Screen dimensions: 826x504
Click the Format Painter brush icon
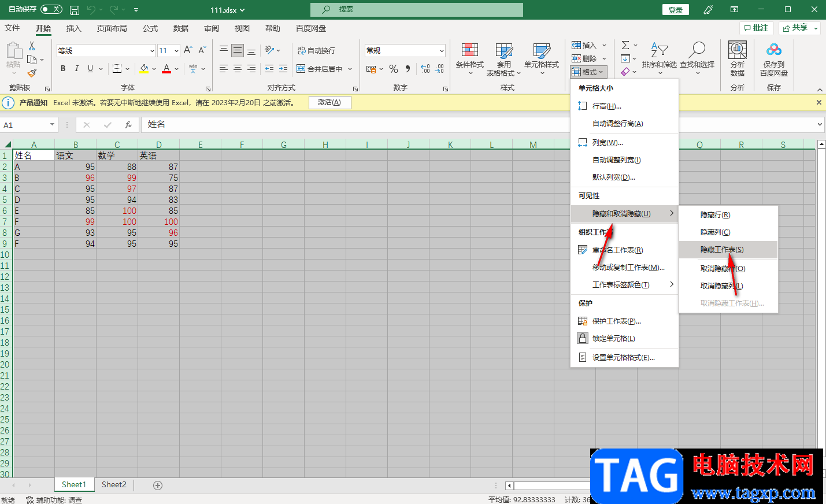32,73
